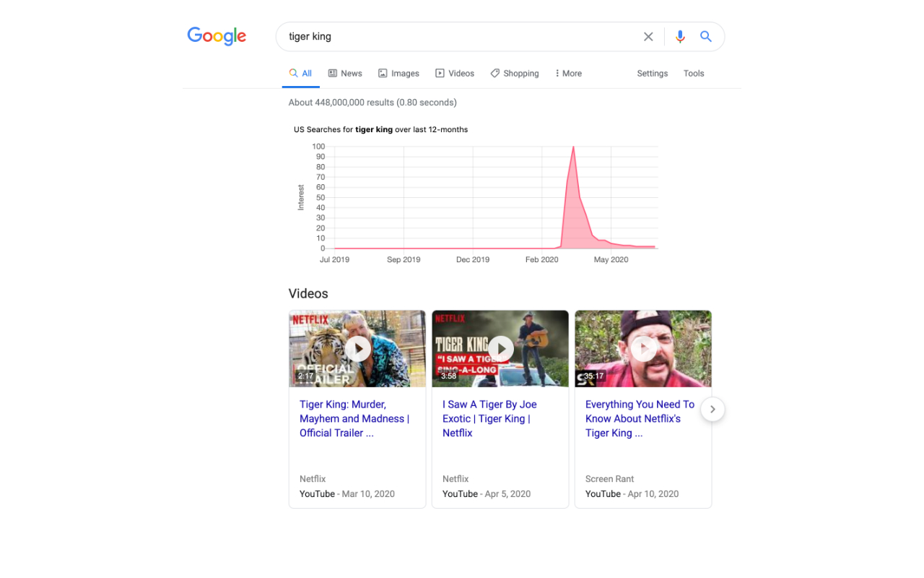Open I Saw A Tiger By Joe Exotic link
924x578 pixels.
pyautogui.click(x=489, y=419)
